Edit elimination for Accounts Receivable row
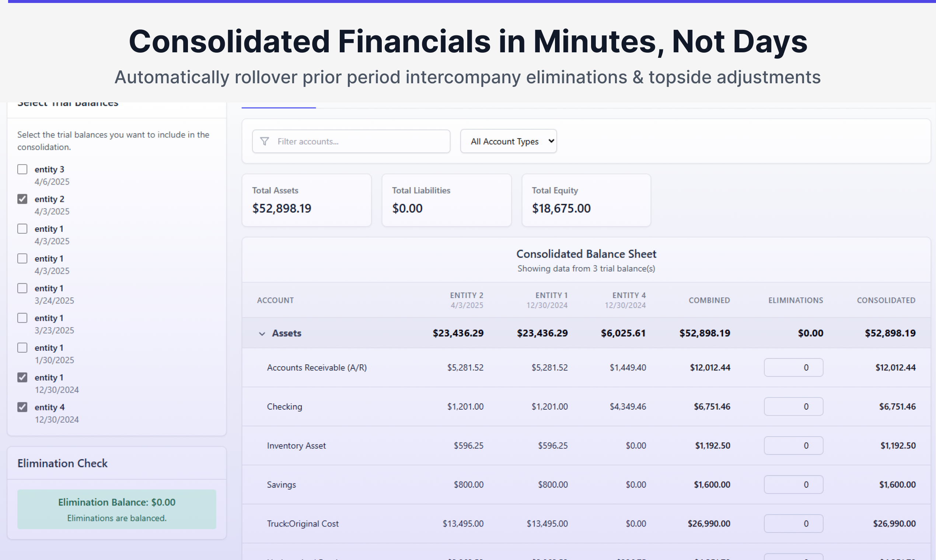Image resolution: width=936 pixels, height=560 pixels. (x=793, y=367)
